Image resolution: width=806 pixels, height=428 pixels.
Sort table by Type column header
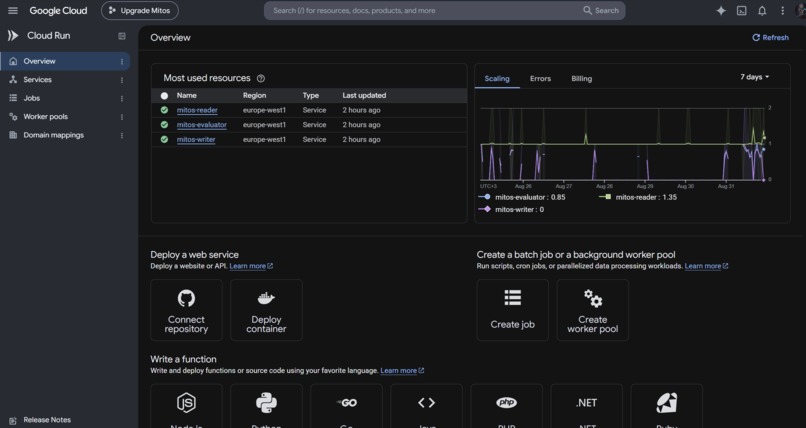(310, 96)
